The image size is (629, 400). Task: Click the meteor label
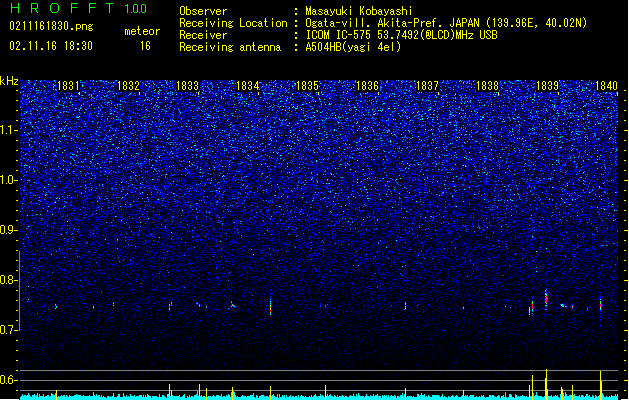coord(142,31)
